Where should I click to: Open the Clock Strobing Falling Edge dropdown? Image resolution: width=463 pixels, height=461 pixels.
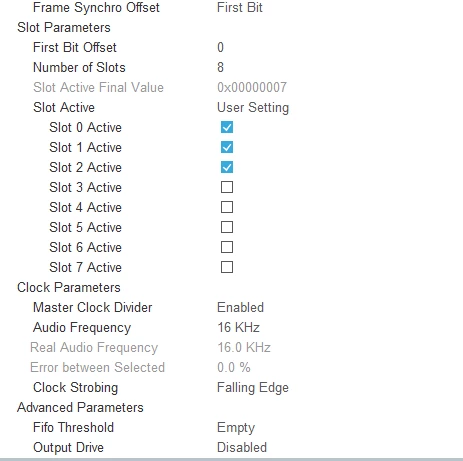click(x=253, y=388)
